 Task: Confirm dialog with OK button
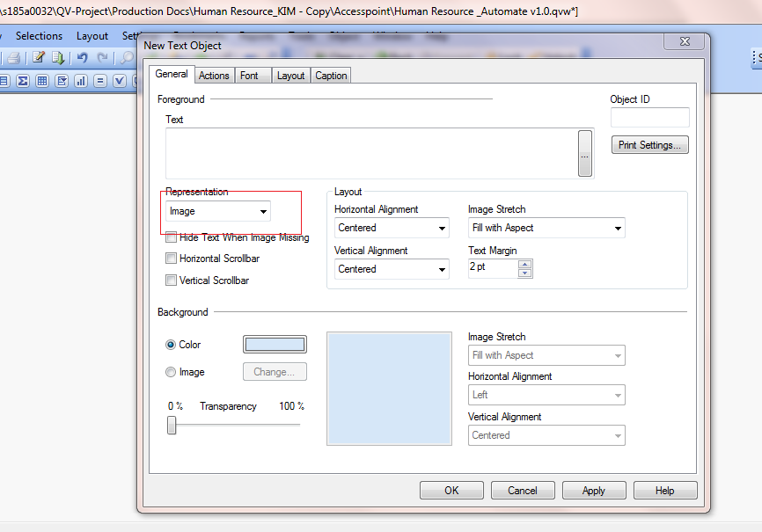451,491
